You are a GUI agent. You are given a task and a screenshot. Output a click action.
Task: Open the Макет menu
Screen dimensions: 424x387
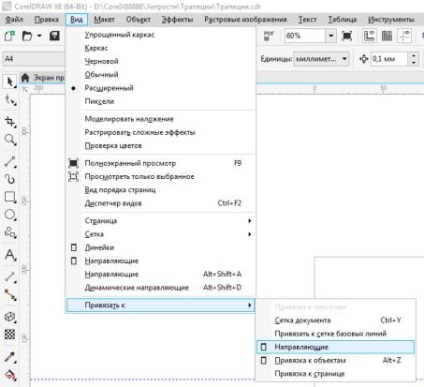(104, 20)
